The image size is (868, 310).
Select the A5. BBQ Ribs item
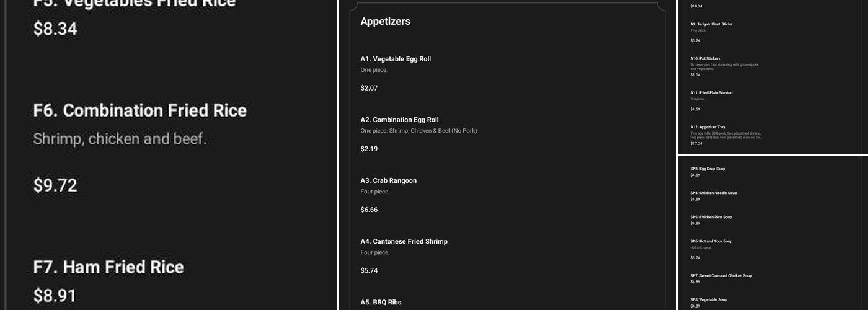[x=381, y=302]
